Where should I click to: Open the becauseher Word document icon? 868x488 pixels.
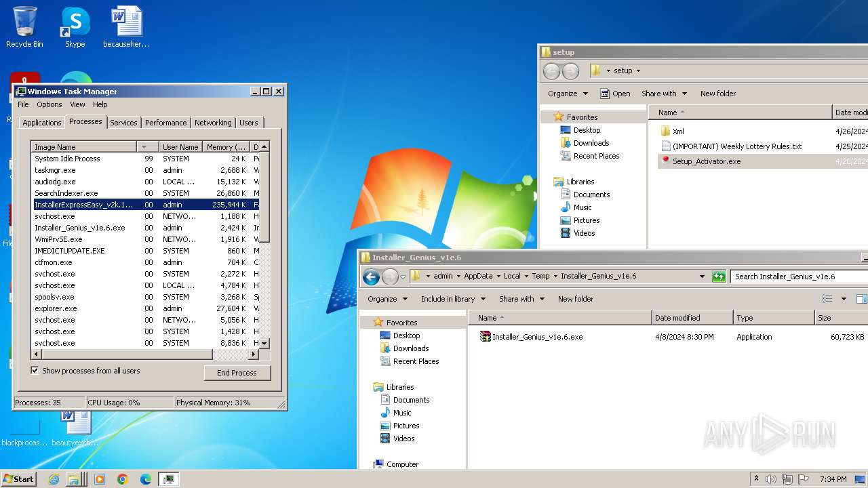[126, 27]
